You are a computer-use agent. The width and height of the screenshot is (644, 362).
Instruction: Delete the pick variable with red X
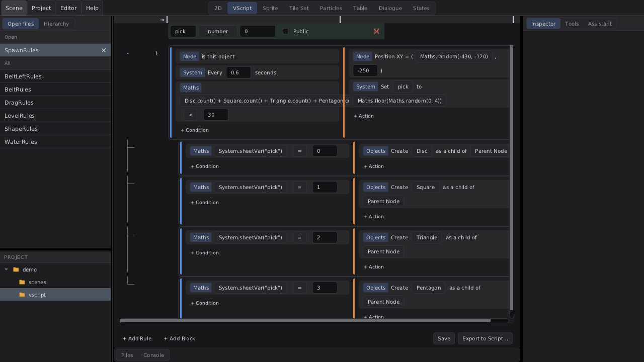[376, 31]
